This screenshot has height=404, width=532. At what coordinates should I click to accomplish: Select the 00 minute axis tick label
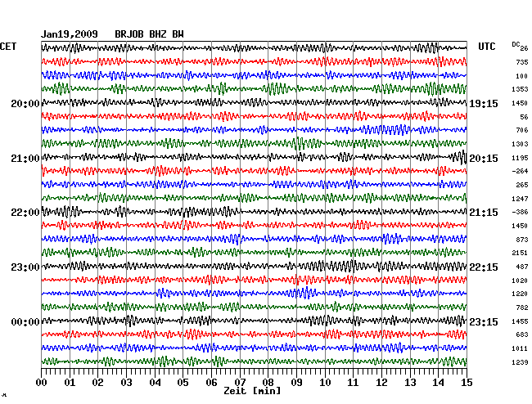(42, 383)
